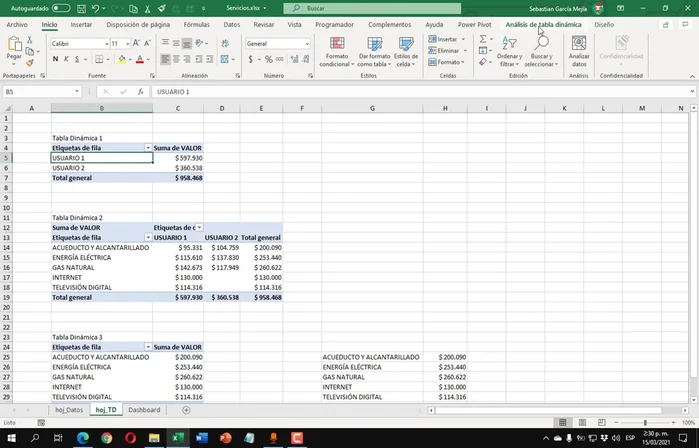Switch to the Fórmulas ribbon tab

(x=197, y=25)
